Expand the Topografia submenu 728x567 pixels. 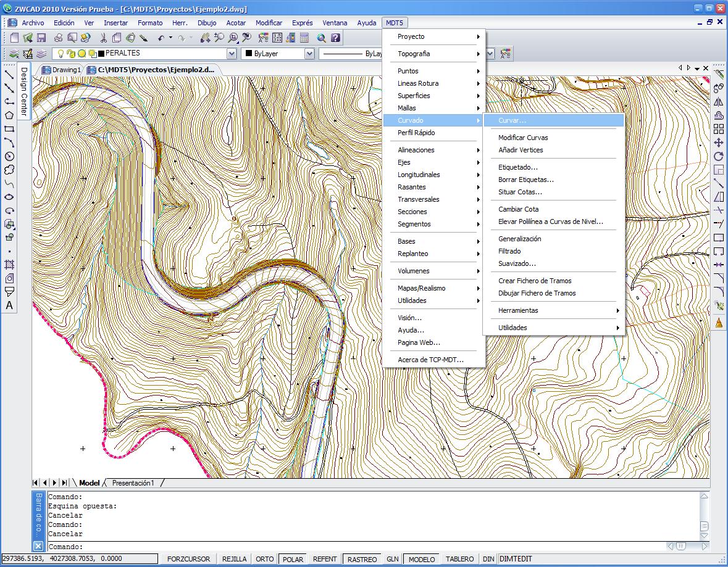pos(434,54)
